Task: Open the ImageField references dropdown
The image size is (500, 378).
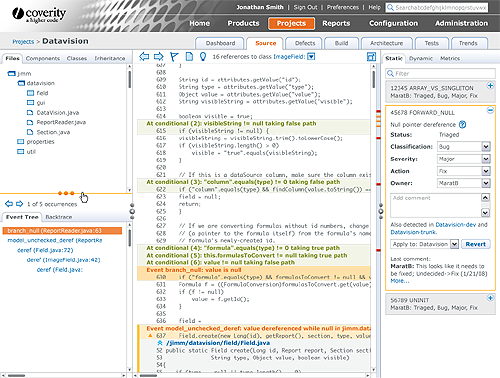Action: [x=311, y=57]
